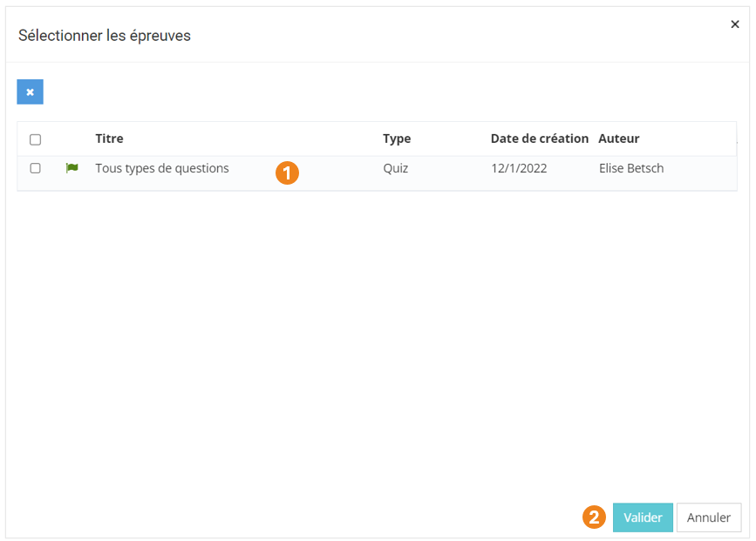Click the Quiz type cell
The height and width of the screenshot is (541, 756).
tap(395, 168)
